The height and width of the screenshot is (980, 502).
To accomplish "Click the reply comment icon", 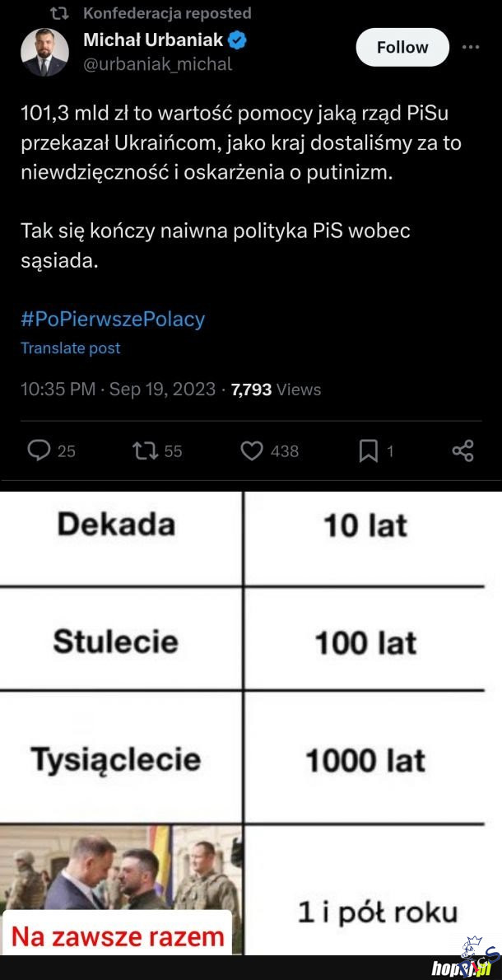I will (x=40, y=450).
